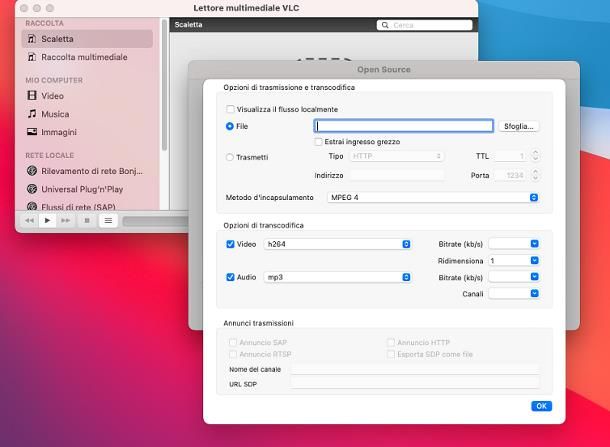Click Flussi di rete (SAP) icon
This screenshot has height=447, width=610.
pos(32,206)
